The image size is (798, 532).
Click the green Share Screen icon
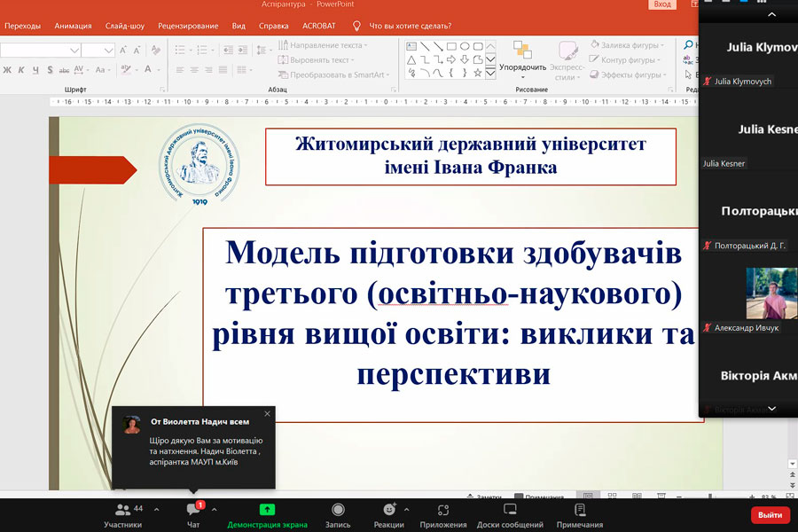click(267, 510)
